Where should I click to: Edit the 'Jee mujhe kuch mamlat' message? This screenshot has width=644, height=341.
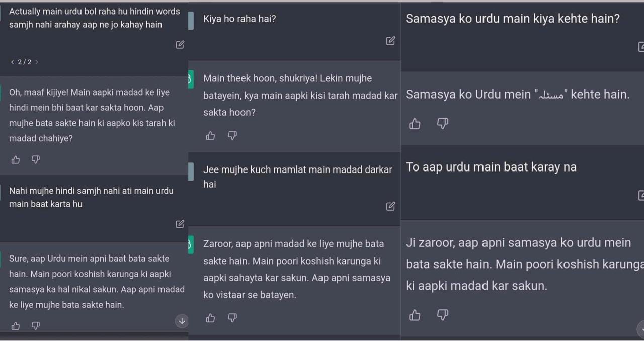coord(390,206)
